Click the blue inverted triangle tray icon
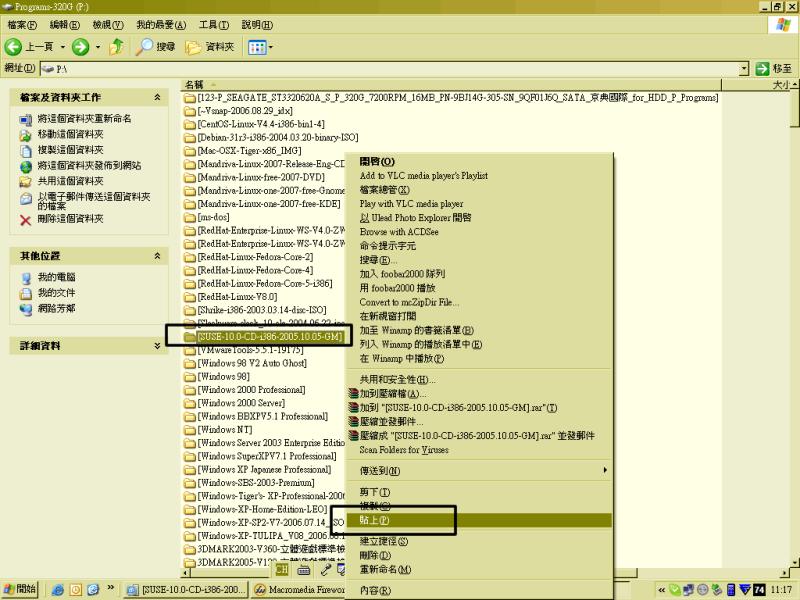 [x=745, y=590]
